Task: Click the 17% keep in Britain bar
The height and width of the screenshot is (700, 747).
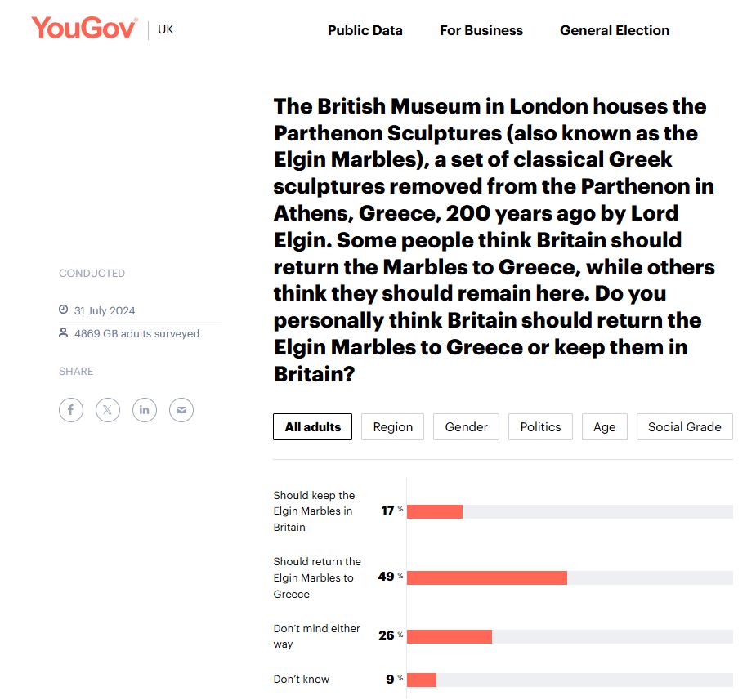Action: click(435, 511)
